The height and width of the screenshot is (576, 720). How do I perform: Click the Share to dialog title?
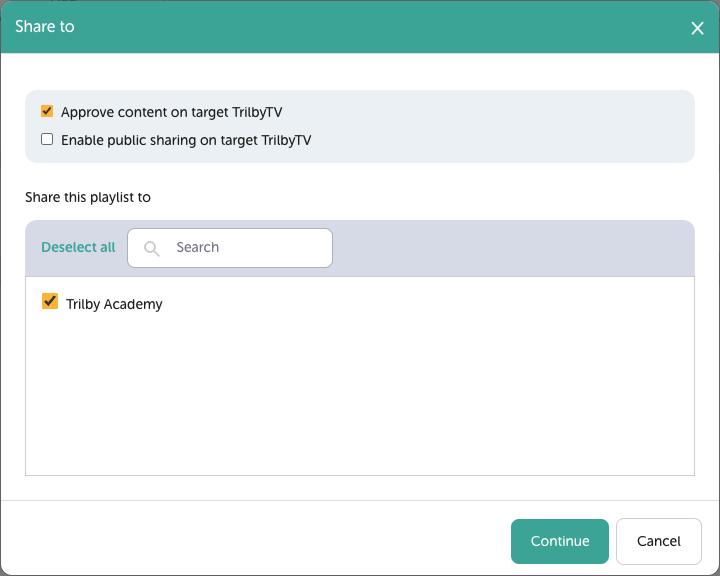coord(45,27)
